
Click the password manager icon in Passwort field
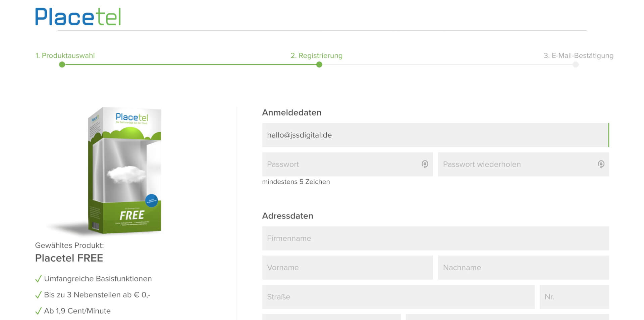click(425, 164)
